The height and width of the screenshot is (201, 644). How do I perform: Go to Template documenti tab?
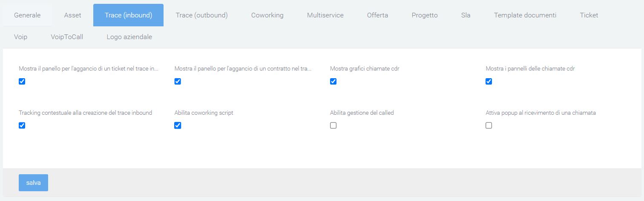525,15
